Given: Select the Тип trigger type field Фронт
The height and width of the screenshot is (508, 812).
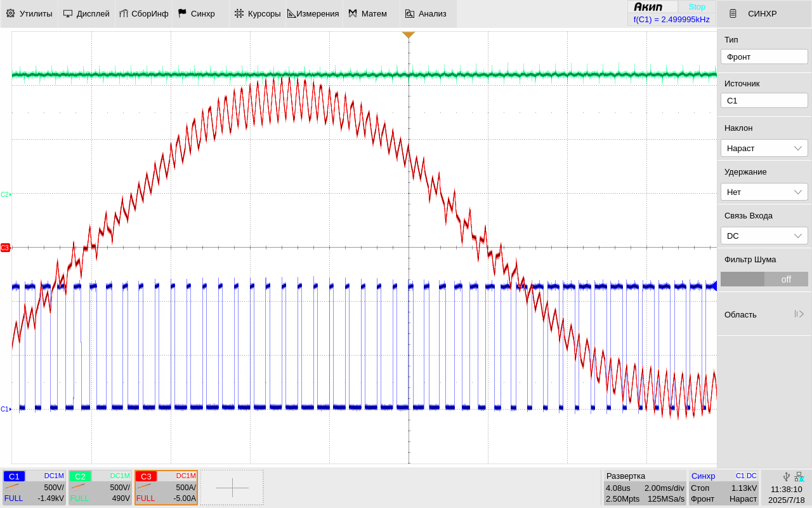Looking at the screenshot, I should click(x=764, y=57).
